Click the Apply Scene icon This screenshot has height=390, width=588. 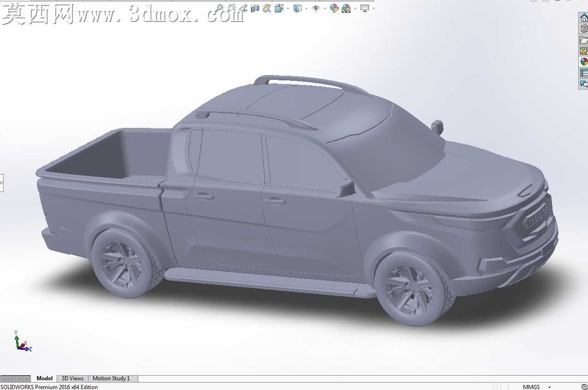(x=346, y=8)
